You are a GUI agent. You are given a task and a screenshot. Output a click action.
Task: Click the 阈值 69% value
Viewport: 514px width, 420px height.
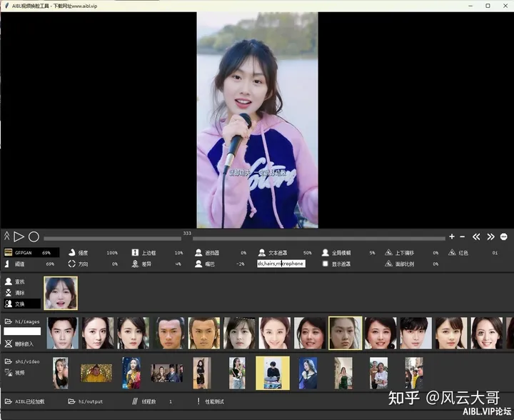click(x=50, y=264)
